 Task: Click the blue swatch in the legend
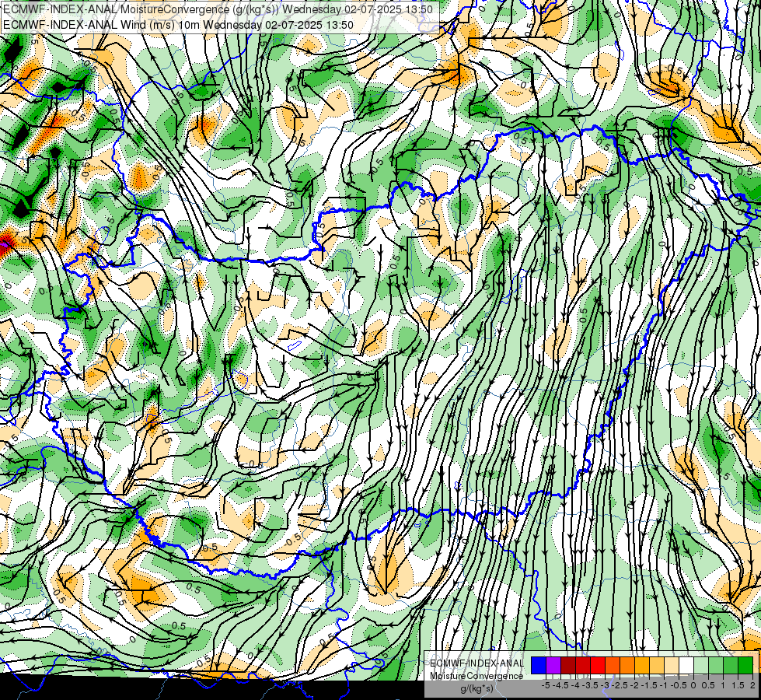(539, 665)
